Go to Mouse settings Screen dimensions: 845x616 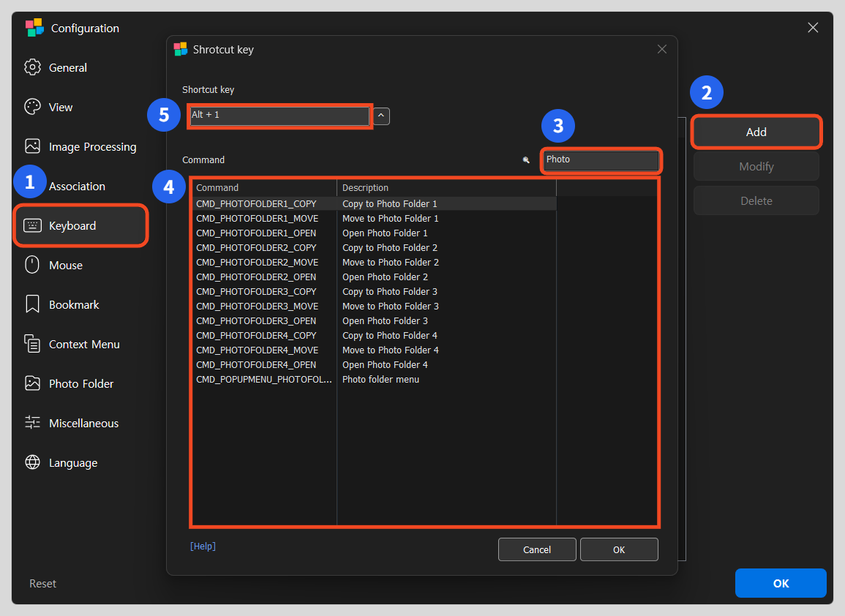(x=66, y=265)
